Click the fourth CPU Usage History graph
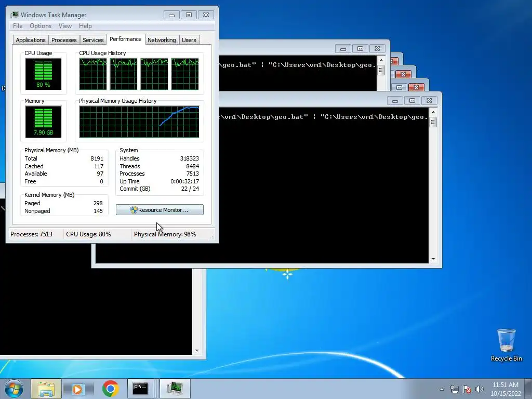 point(185,74)
